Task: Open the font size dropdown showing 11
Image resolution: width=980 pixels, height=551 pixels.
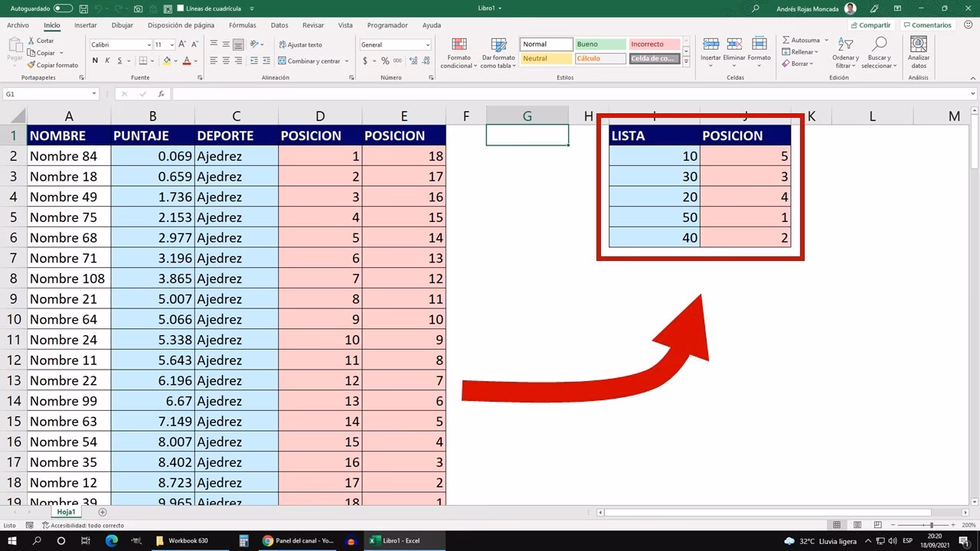Action: tap(174, 44)
